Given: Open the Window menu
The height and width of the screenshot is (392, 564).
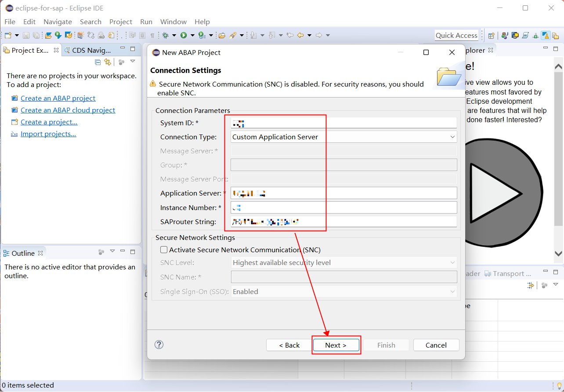Looking at the screenshot, I should 174,22.
